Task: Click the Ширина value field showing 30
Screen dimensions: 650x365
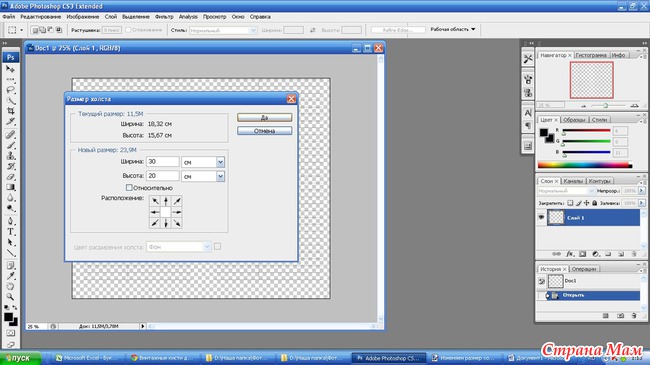Action: (x=162, y=162)
